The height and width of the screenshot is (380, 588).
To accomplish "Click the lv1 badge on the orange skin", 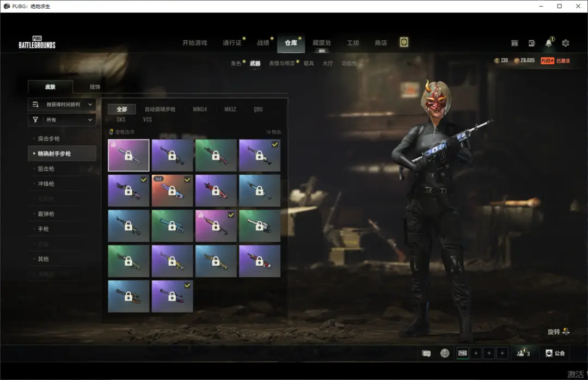I will tap(158, 179).
